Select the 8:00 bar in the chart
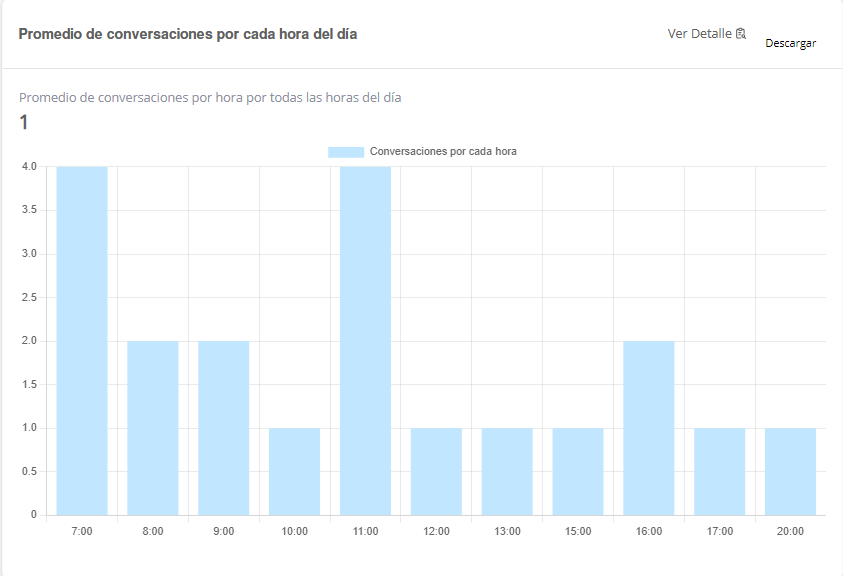Screen dimensions: 843x576 (x=153, y=428)
